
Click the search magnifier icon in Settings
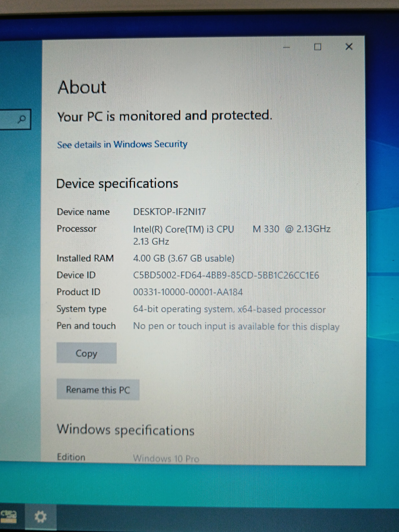click(22, 119)
